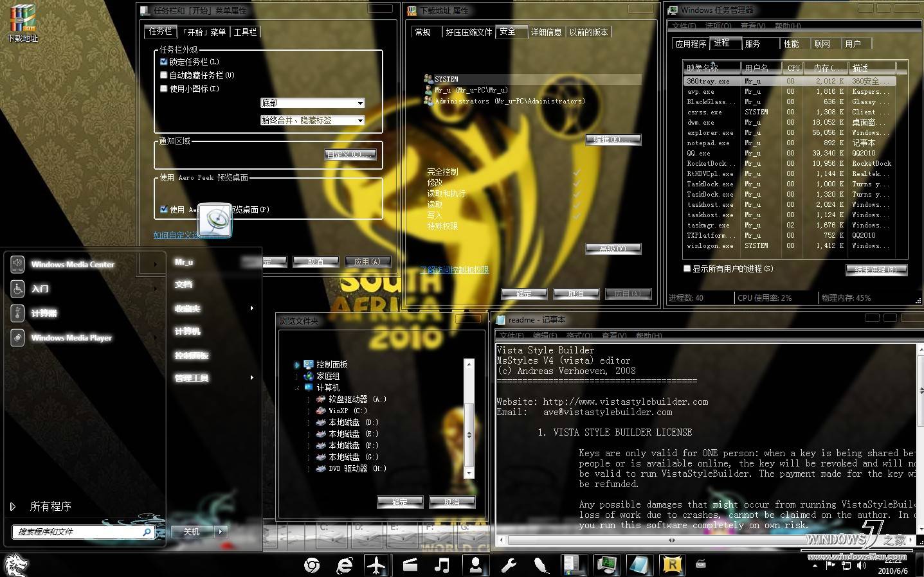Expand Windows Media Center jump list arrow
924x577 pixels.
click(155, 264)
